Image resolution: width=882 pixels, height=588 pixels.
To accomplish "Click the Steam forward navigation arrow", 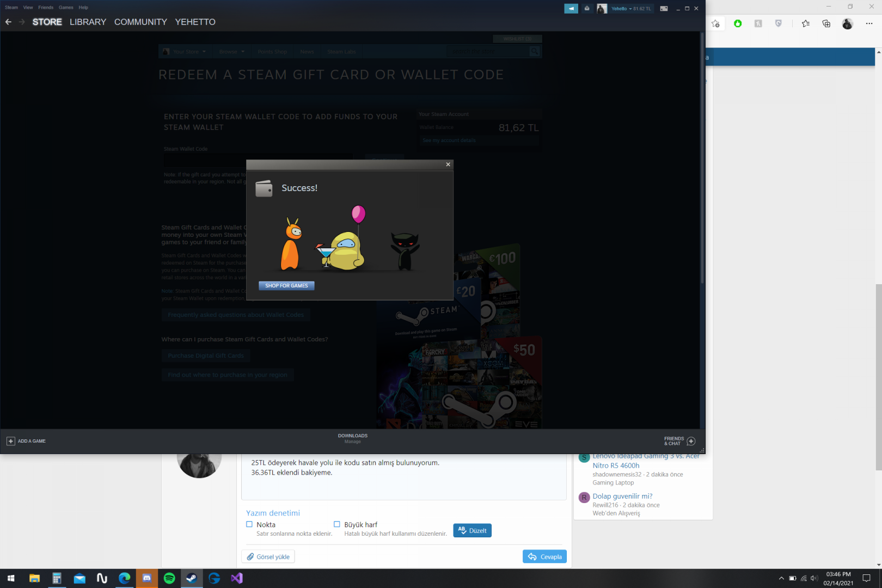I will (x=22, y=22).
